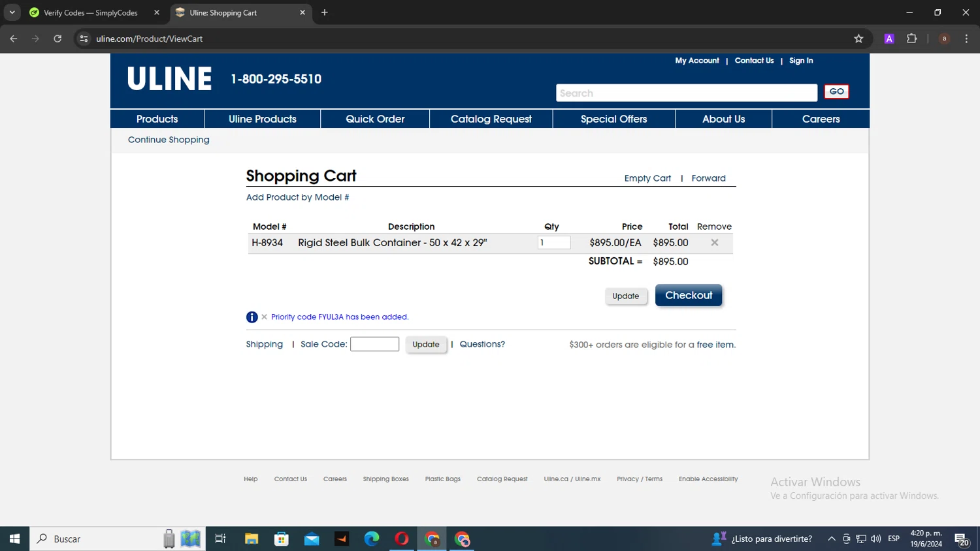Open Careers menu
980x551 pixels.
(x=821, y=119)
